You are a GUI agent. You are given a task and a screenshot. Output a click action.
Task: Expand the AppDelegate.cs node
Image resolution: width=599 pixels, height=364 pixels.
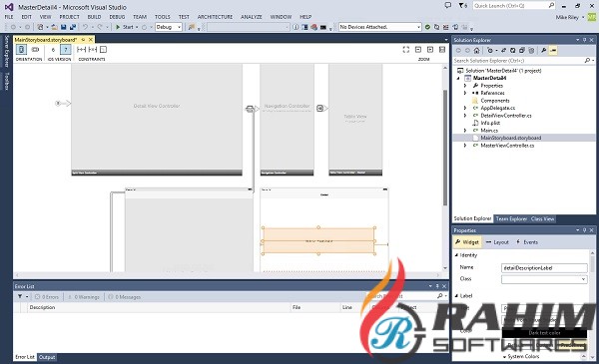[465, 108]
